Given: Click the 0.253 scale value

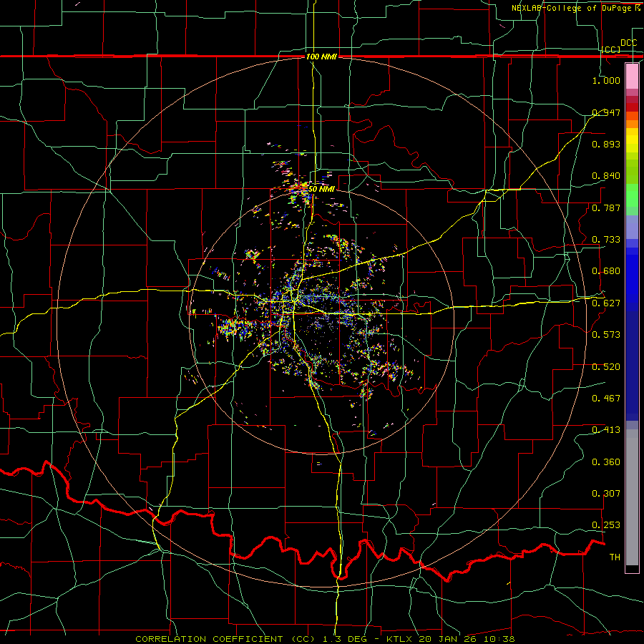Looking at the screenshot, I should click(x=606, y=525).
